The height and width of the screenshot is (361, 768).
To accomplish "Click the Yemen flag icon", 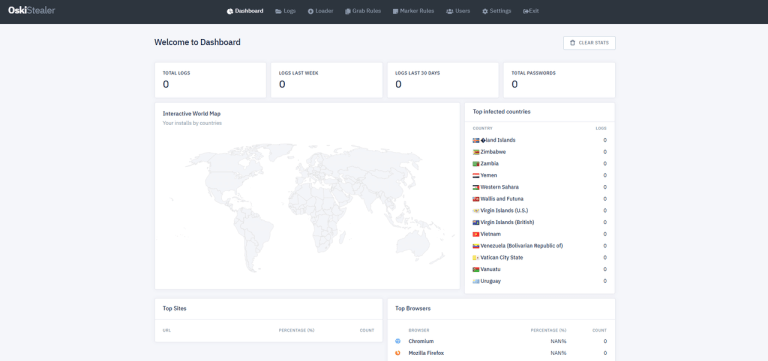I will pos(476,175).
